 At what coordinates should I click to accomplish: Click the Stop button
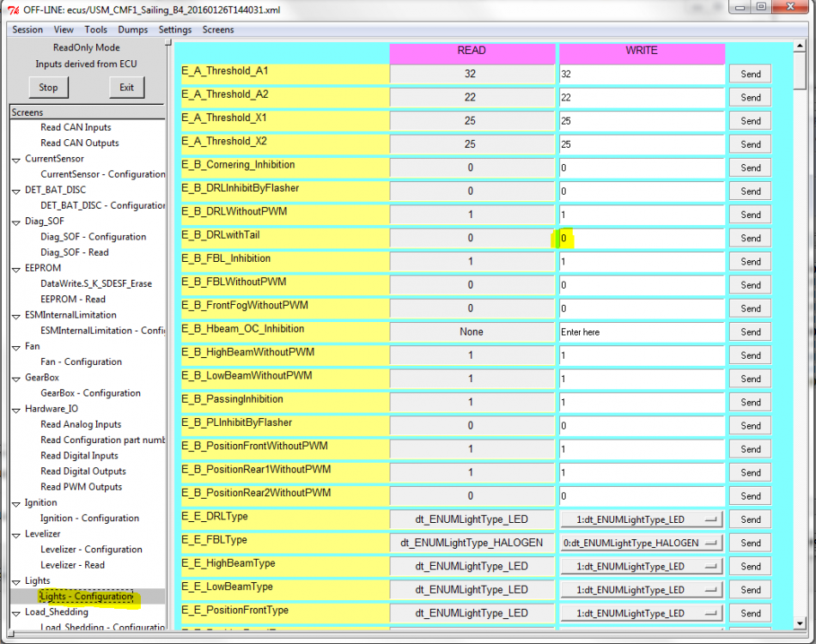click(x=48, y=88)
